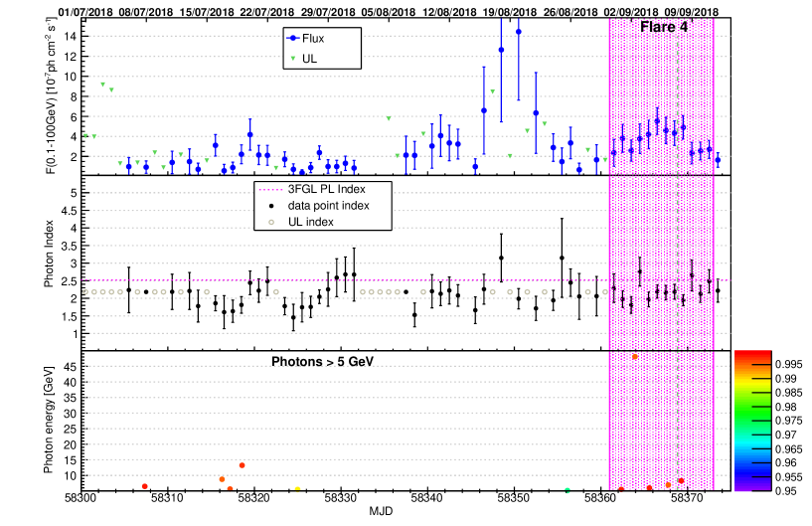Click date label 09/09/2018

click(x=692, y=12)
